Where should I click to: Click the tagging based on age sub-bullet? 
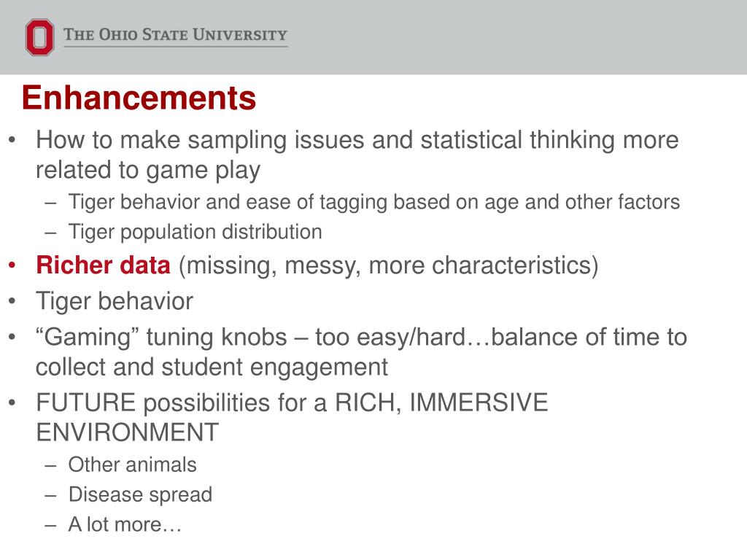tap(374, 202)
